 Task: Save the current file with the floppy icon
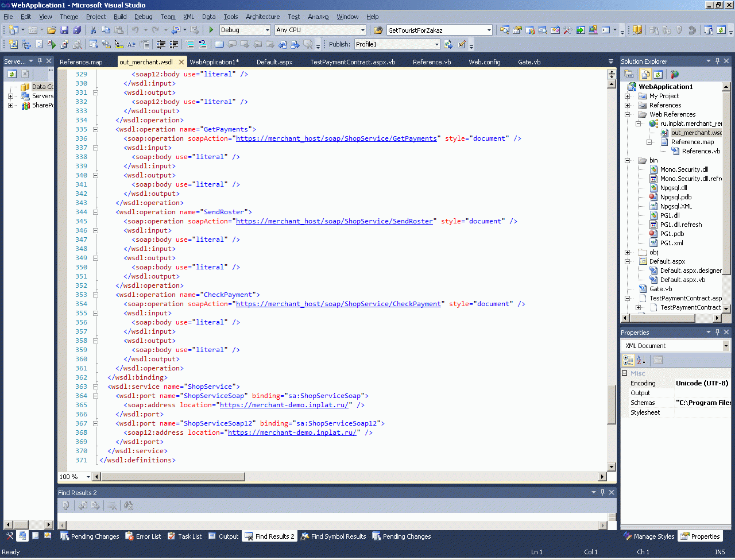click(x=64, y=30)
